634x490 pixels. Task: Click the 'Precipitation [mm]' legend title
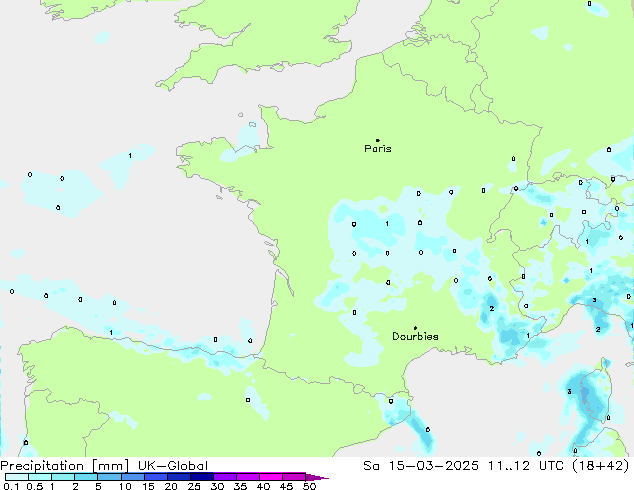(x=65, y=466)
